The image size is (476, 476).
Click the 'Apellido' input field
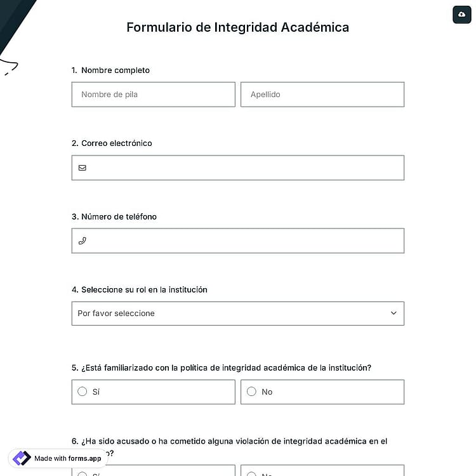coord(322,95)
